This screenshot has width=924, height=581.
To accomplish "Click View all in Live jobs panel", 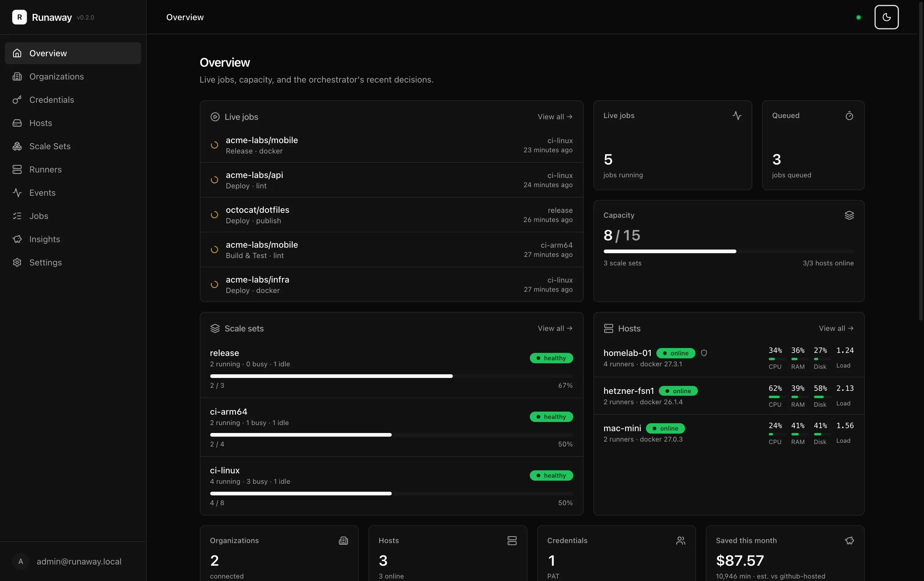I will tap(555, 117).
